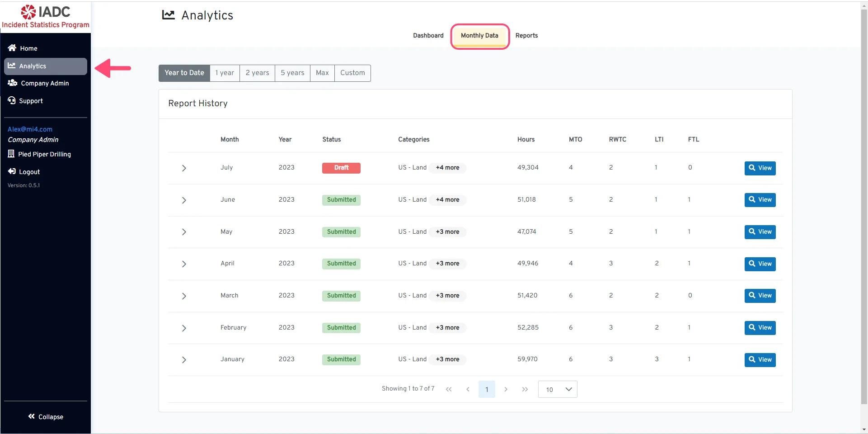Click the LTI column header
868x434 pixels.
(x=659, y=140)
